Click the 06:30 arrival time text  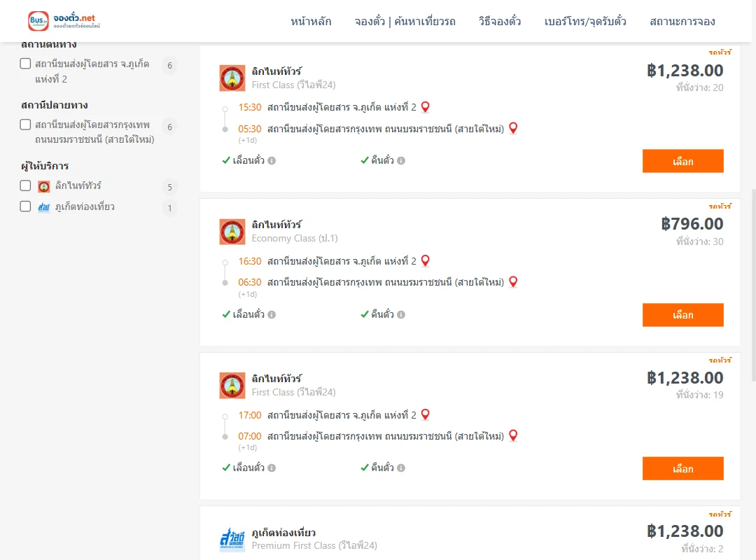click(250, 282)
